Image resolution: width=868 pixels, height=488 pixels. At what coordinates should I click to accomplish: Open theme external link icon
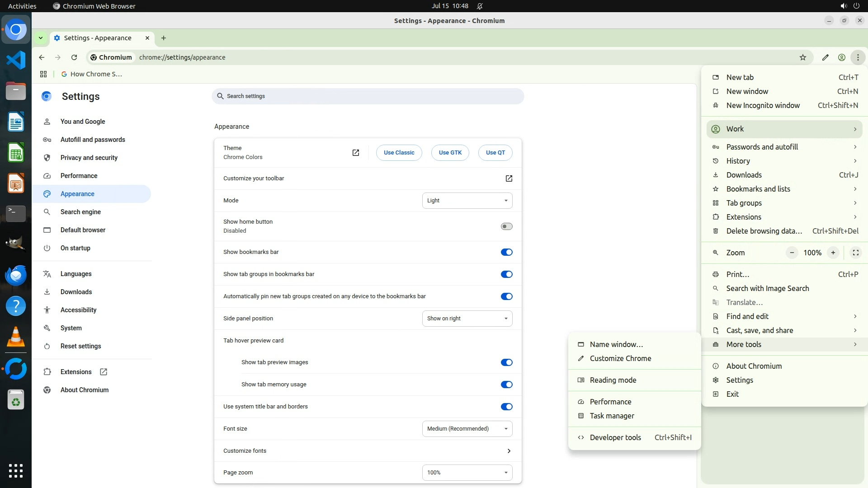coord(356,153)
